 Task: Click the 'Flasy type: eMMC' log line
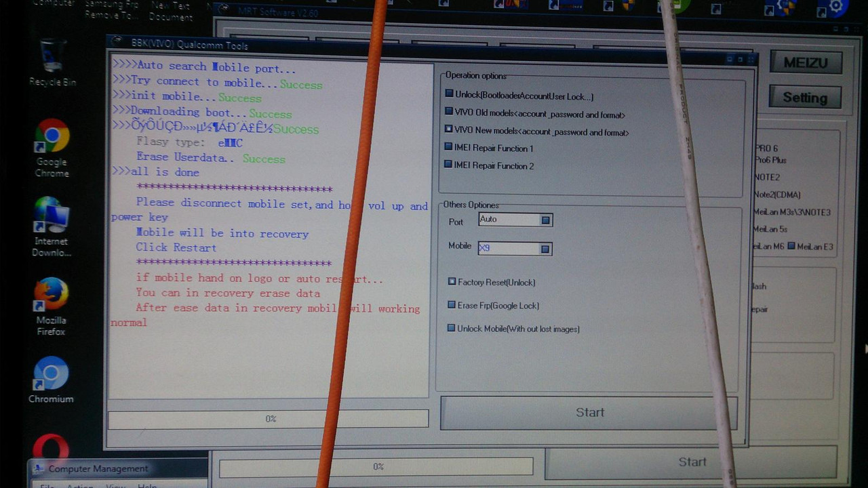click(189, 142)
